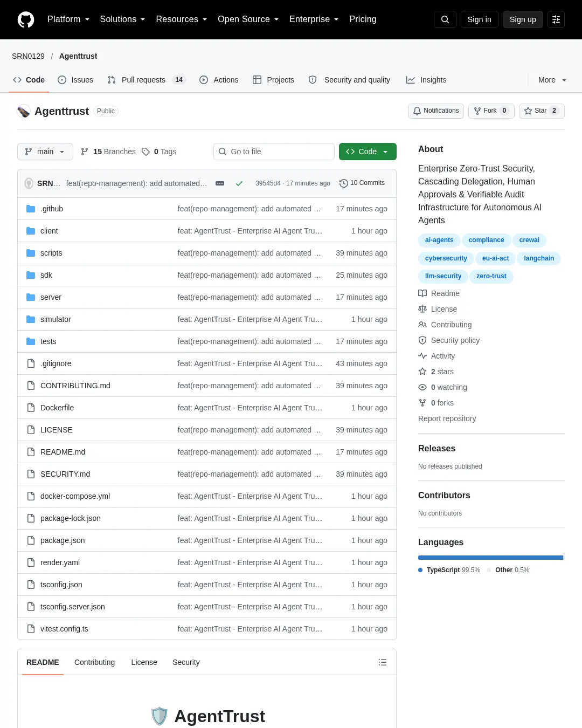
Task: Select the Contributing README tab
Action: tap(95, 662)
